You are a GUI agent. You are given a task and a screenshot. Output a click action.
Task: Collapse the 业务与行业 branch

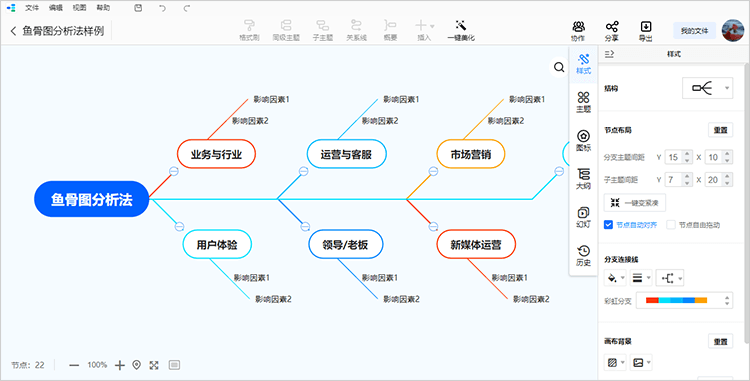tap(174, 171)
